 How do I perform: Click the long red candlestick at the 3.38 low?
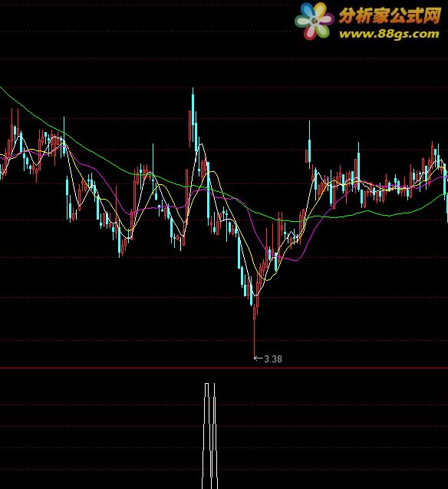tap(254, 332)
